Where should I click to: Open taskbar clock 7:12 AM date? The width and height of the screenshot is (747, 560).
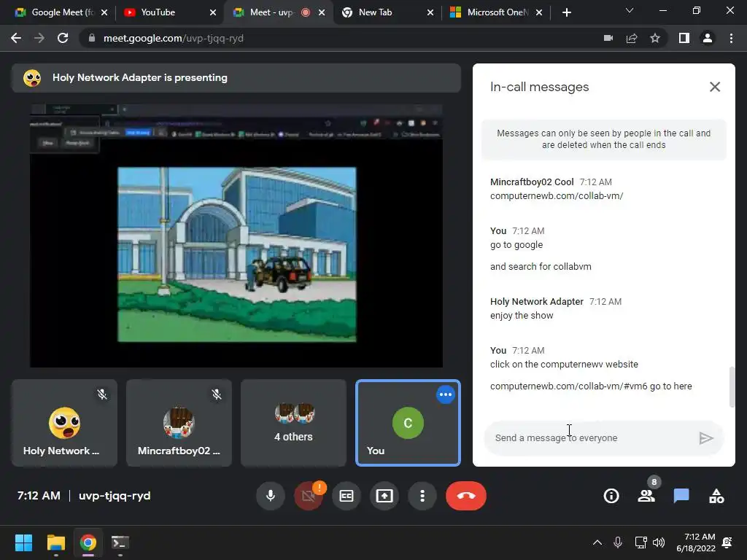(x=696, y=542)
